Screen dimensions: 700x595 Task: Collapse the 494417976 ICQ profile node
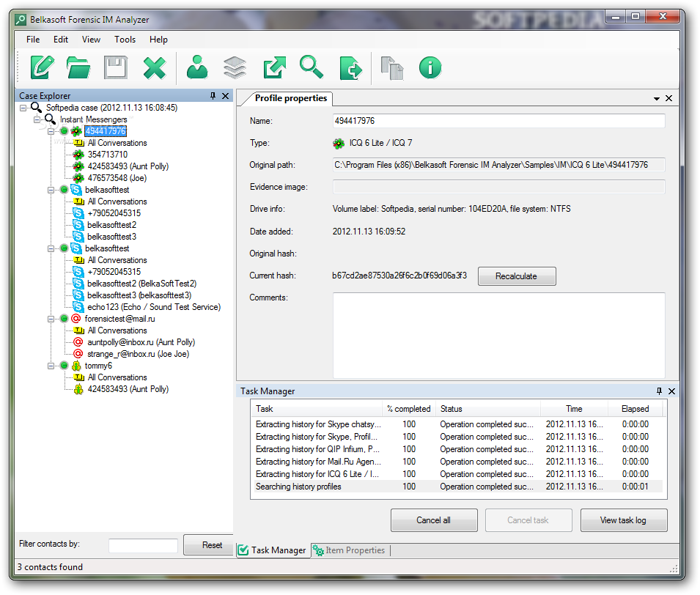(51, 131)
